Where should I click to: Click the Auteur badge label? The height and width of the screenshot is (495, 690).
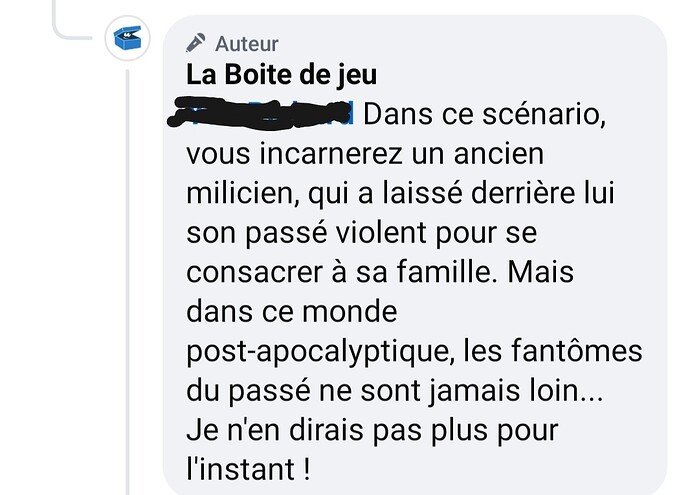pyautogui.click(x=247, y=43)
